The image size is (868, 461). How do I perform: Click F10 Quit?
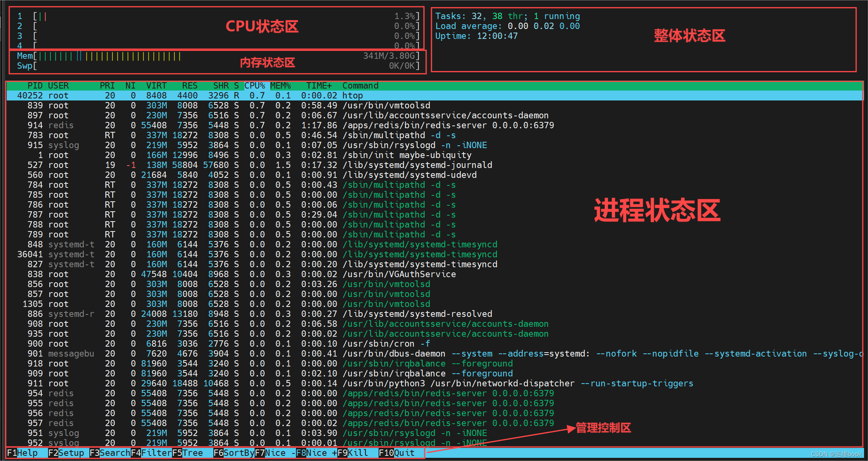pos(396,453)
